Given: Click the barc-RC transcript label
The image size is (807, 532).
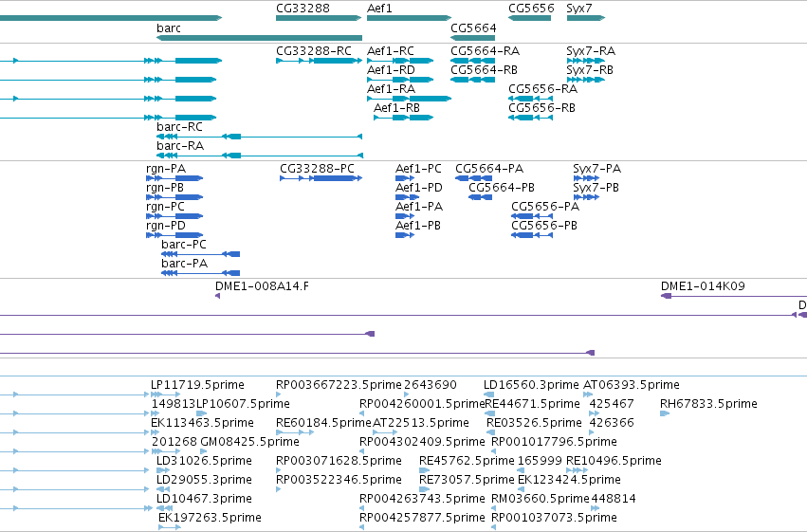Looking at the screenshot, I should tap(179, 127).
